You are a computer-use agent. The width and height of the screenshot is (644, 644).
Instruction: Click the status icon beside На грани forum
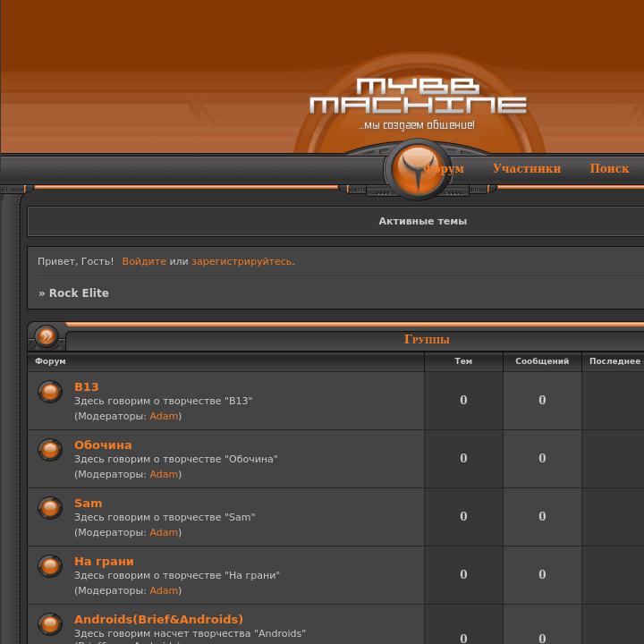click(50, 565)
